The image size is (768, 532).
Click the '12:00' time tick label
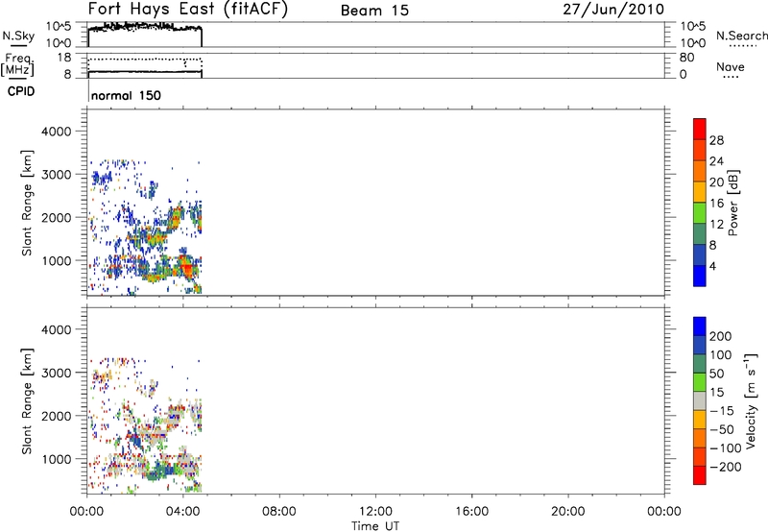tap(375, 512)
